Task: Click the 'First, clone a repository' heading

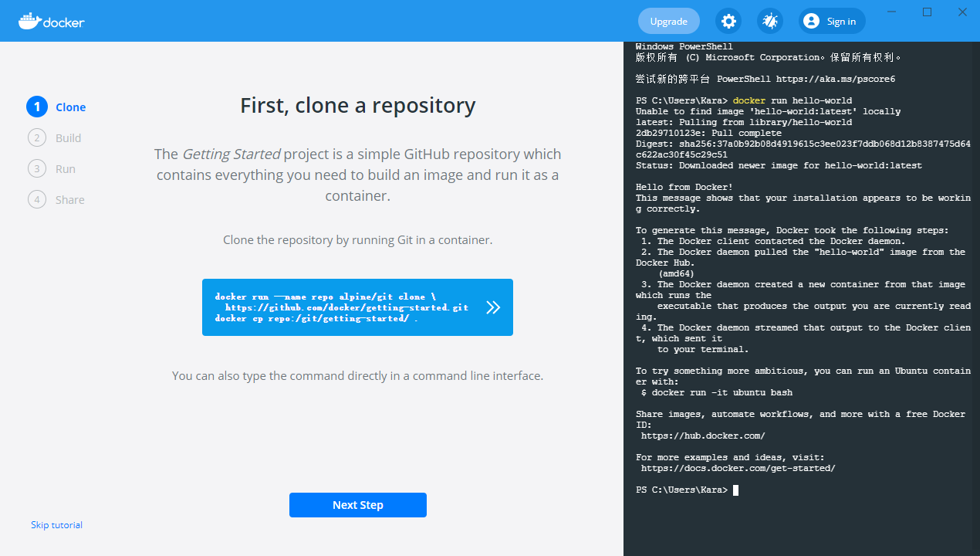Action: (358, 105)
